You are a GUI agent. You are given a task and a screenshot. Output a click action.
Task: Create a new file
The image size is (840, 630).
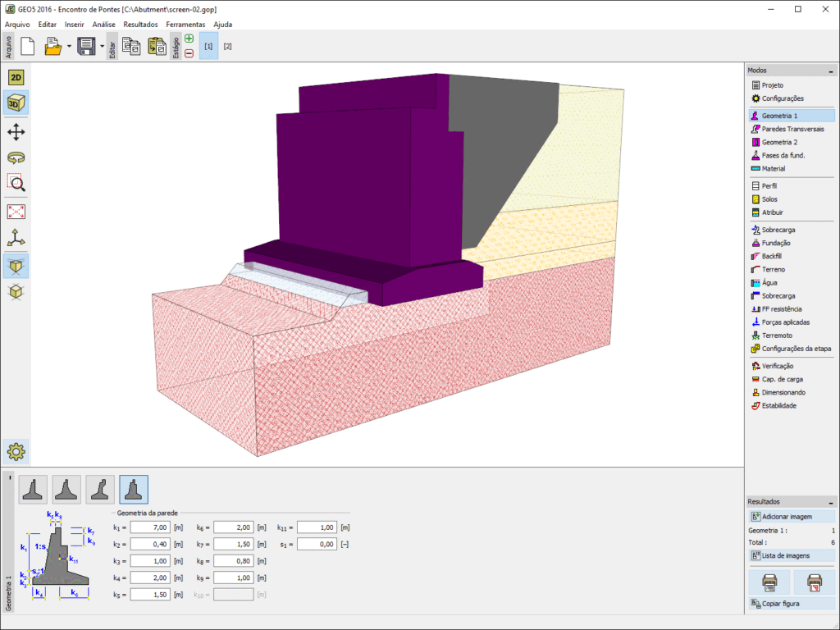28,46
